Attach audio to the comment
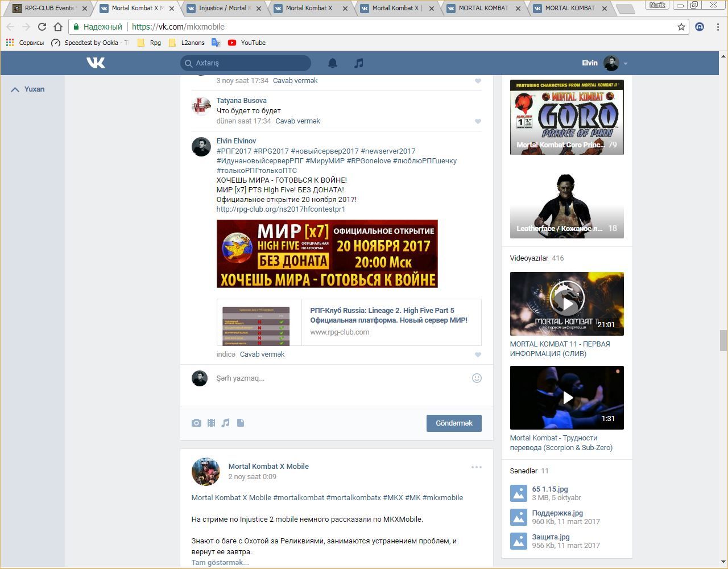This screenshot has width=728, height=569. click(x=226, y=423)
